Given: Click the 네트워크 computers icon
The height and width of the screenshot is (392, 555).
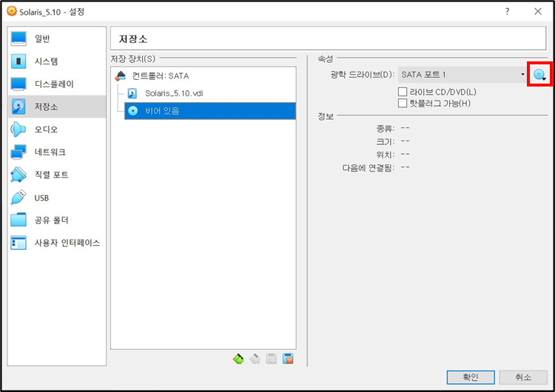Looking at the screenshot, I should [18, 152].
